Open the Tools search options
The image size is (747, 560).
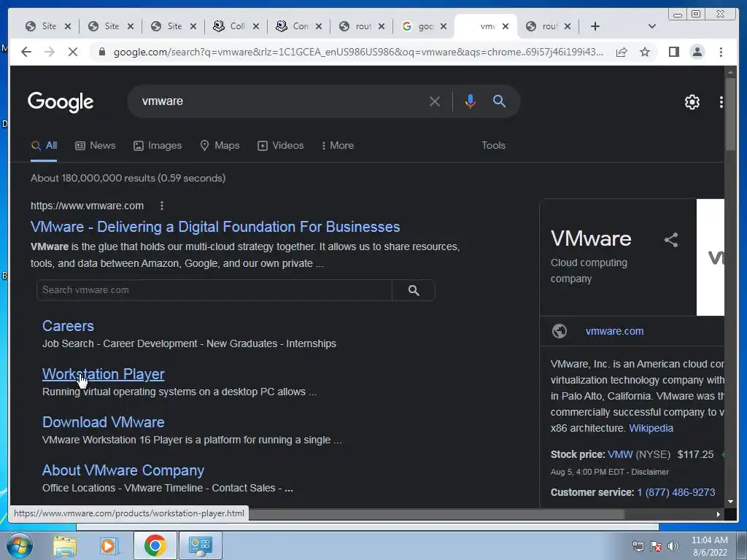click(x=493, y=145)
